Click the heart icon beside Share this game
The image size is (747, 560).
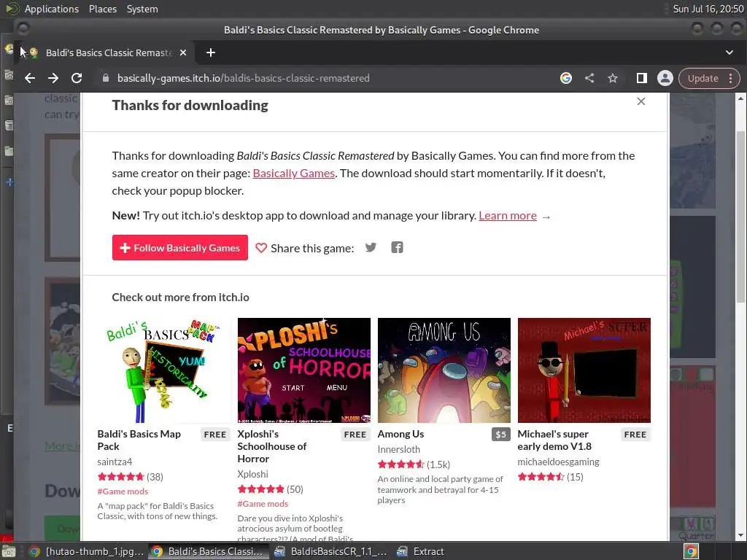pos(261,248)
